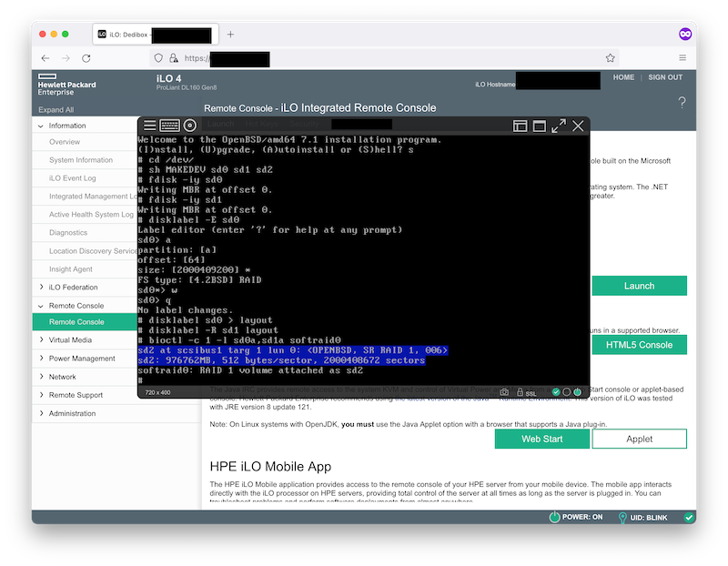
Task: Open the remote console hamburger menu
Action: [149, 126]
